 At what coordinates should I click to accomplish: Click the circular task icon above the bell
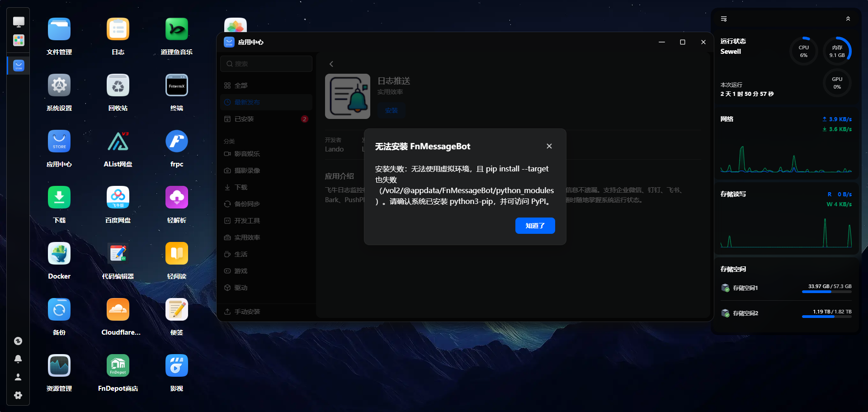[x=18, y=341]
